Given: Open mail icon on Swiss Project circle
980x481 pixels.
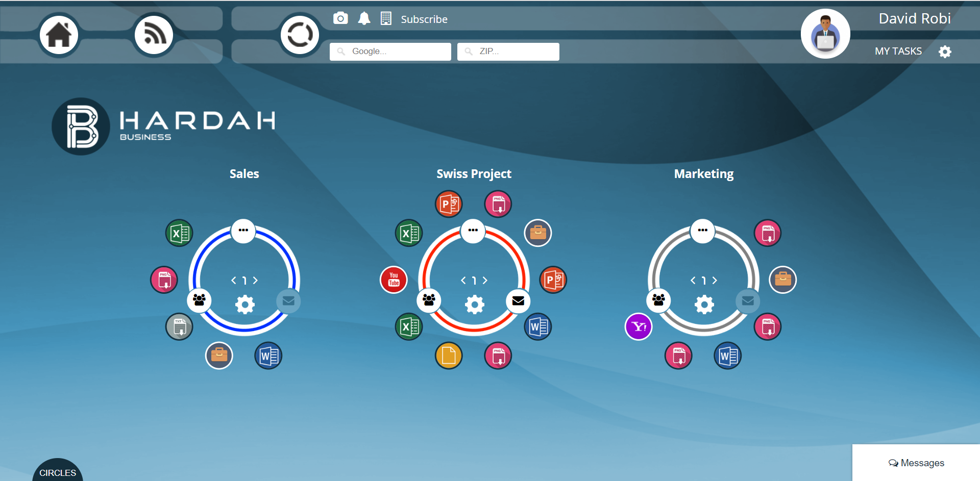Looking at the screenshot, I should pos(518,301).
